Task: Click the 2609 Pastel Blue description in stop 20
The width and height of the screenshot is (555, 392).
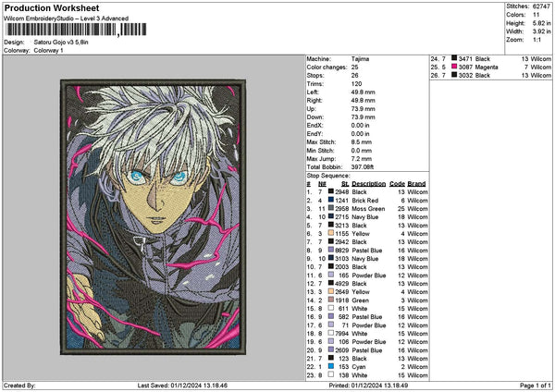Action: coord(366,350)
